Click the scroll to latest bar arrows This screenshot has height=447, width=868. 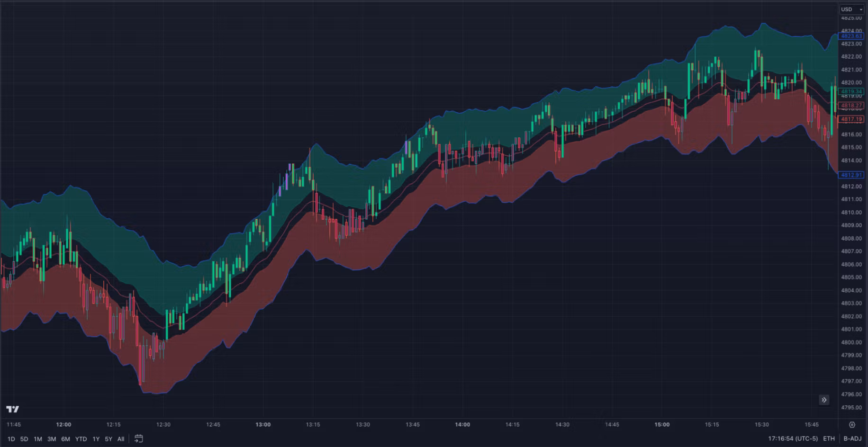824,400
